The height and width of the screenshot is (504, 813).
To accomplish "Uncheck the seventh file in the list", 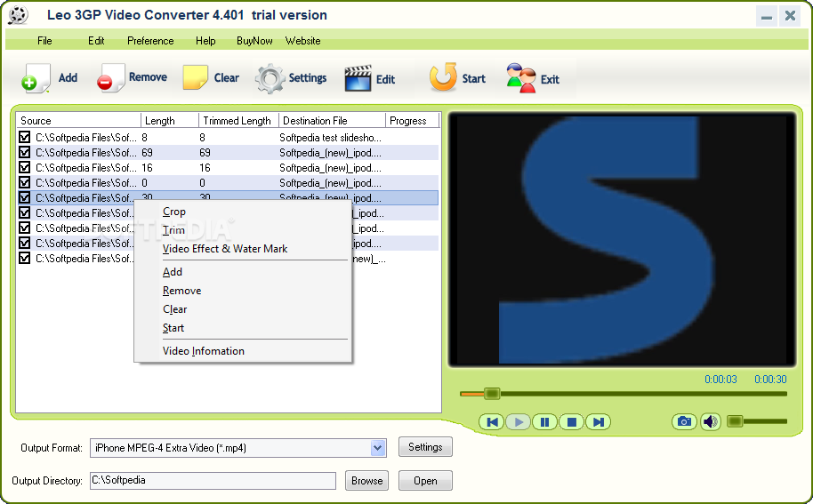I will (24, 228).
